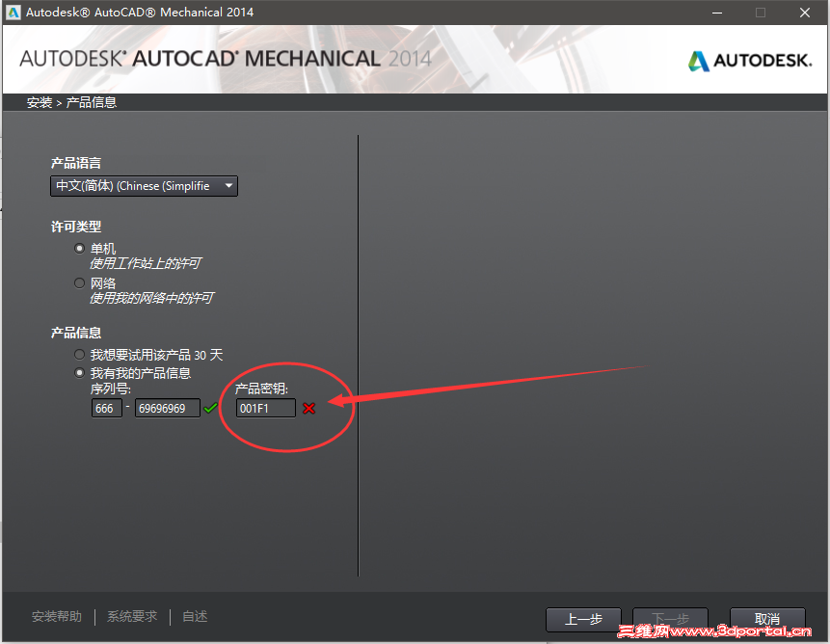Go back with the 上一步 button

[x=583, y=619]
